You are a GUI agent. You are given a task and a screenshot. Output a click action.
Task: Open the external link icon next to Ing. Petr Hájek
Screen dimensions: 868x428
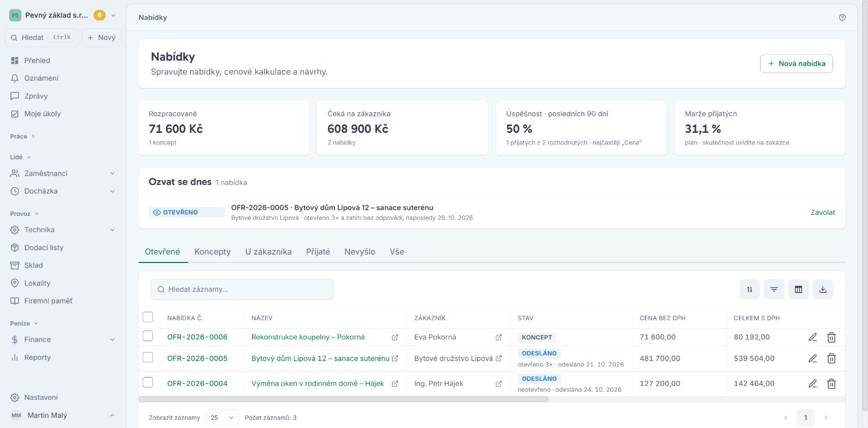point(498,384)
